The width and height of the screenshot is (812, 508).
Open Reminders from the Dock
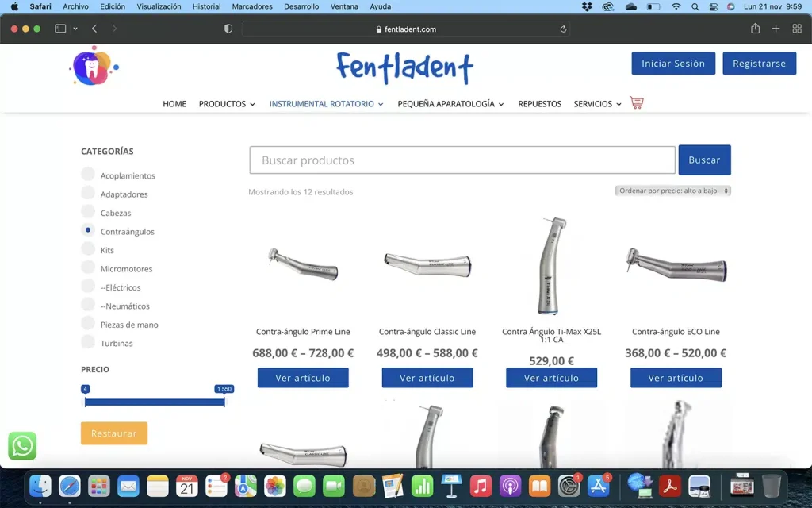[x=216, y=487]
